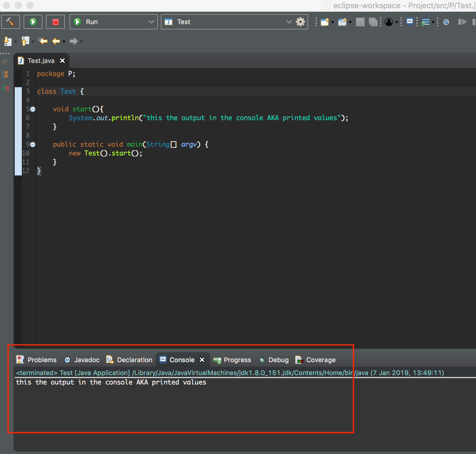Expand the back navigation history dropdown
The height and width of the screenshot is (454, 476).
[x=64, y=41]
